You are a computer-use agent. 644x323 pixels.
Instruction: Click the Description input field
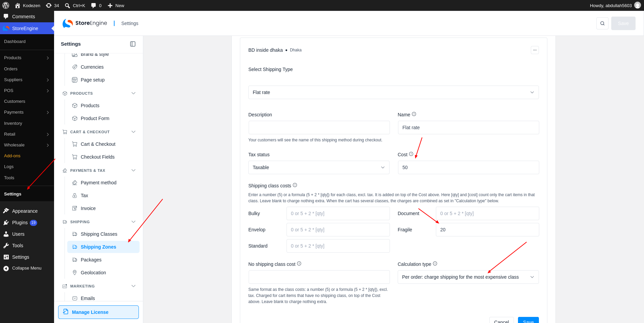[319, 128]
